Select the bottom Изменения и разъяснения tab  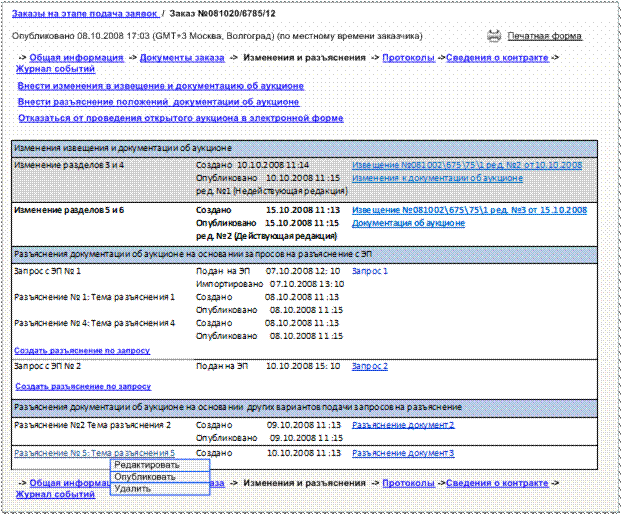point(304,483)
